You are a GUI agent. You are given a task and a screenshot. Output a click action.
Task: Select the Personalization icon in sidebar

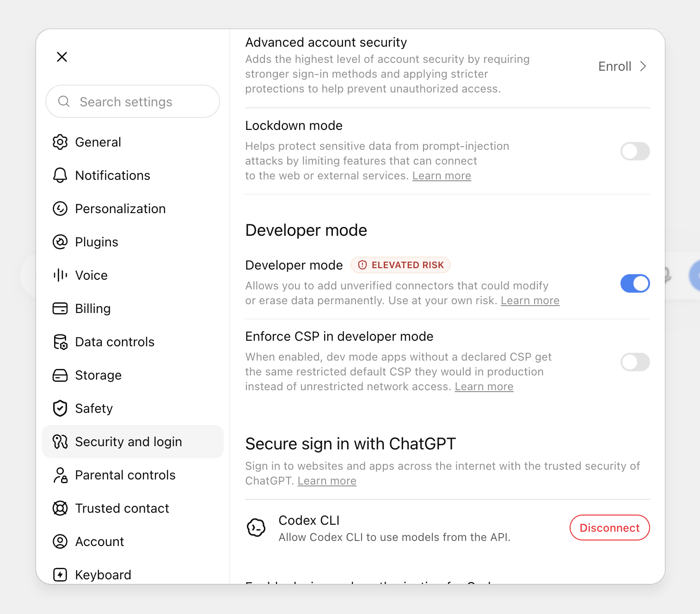[x=60, y=209]
